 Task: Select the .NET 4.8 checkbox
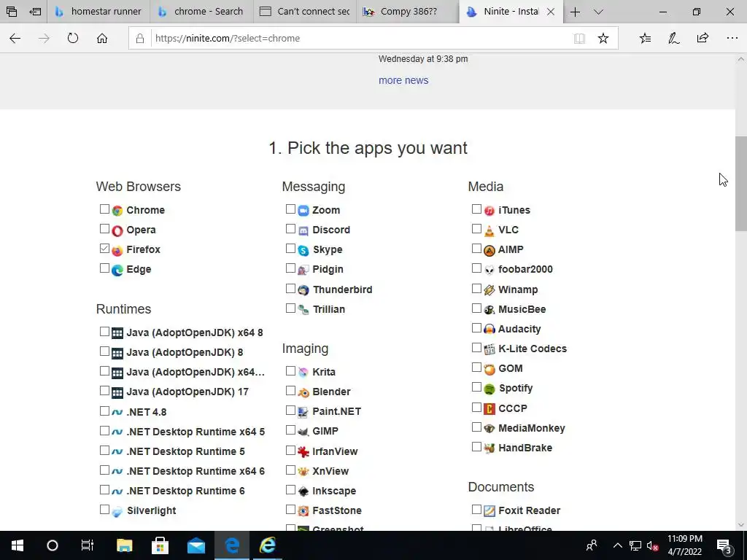[105, 411]
